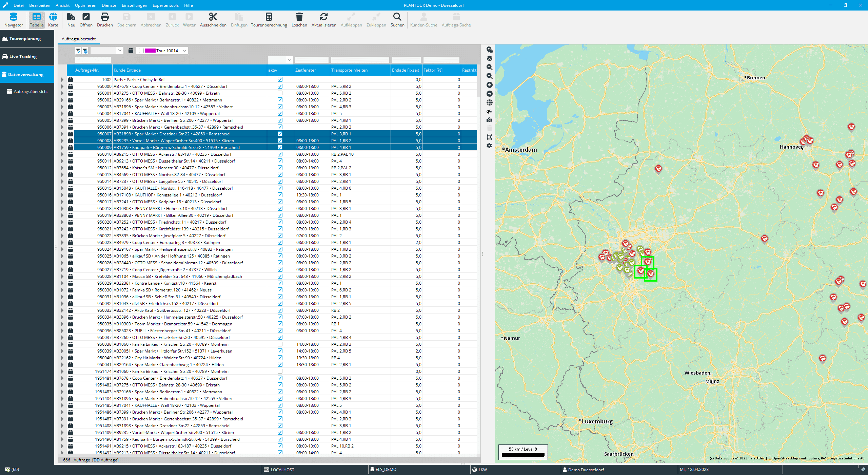The width and height of the screenshot is (868, 475).
Task: Check aktiv for order 950001 Erkrath
Action: (x=280, y=93)
